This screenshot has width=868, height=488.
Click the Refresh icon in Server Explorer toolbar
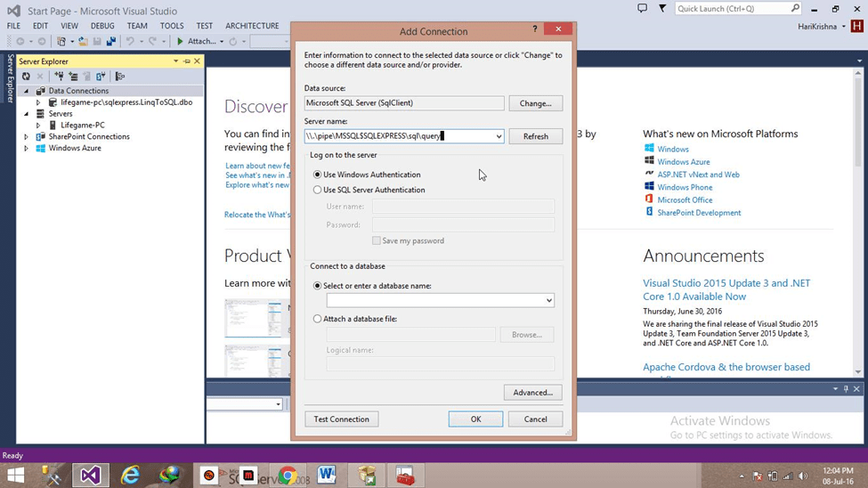[x=26, y=77]
